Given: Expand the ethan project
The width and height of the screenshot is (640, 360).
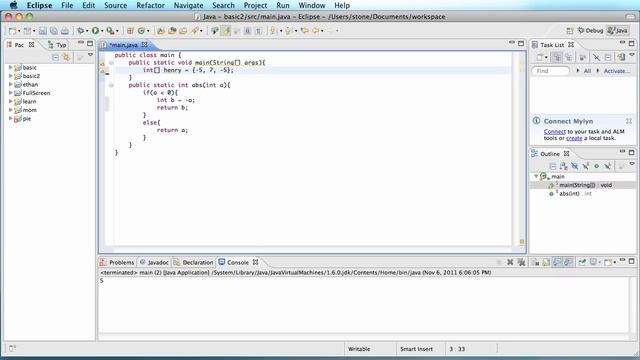Looking at the screenshot, I should 11,84.
